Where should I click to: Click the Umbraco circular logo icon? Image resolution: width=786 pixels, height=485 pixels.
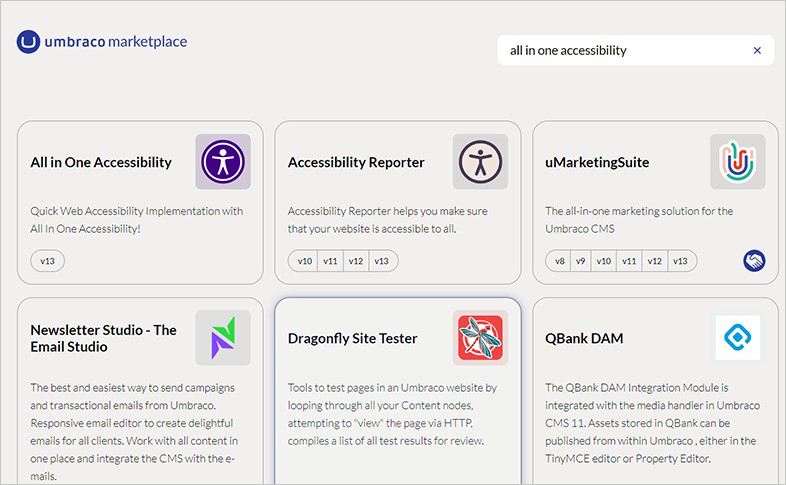(28, 42)
